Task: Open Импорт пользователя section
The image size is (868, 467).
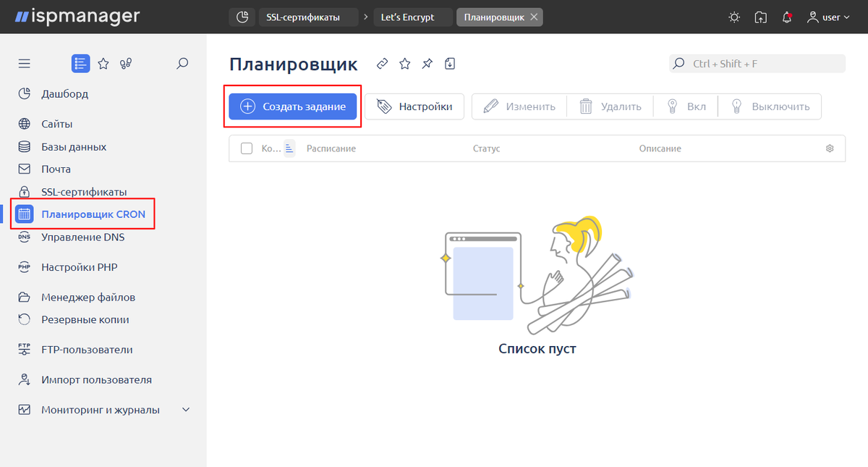Action: click(96, 380)
